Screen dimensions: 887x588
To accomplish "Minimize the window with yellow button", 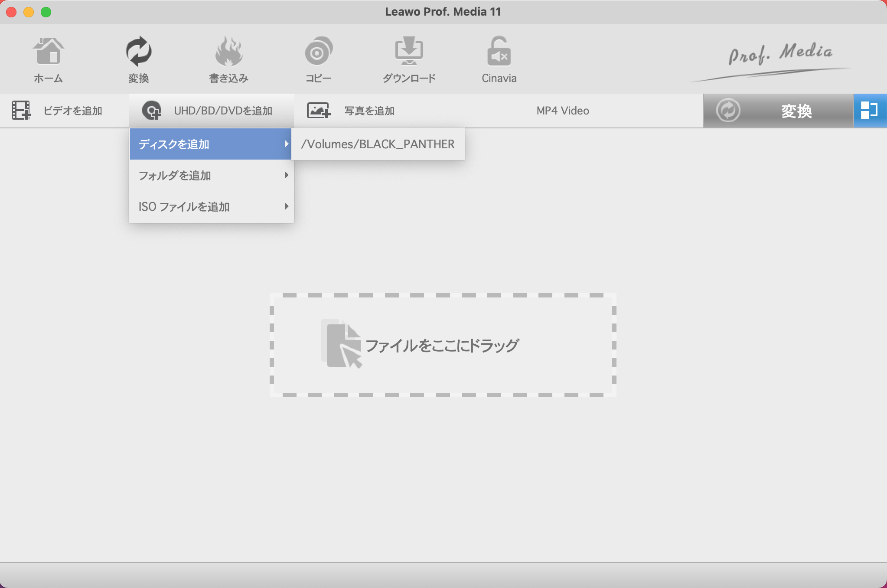I will 29,12.
